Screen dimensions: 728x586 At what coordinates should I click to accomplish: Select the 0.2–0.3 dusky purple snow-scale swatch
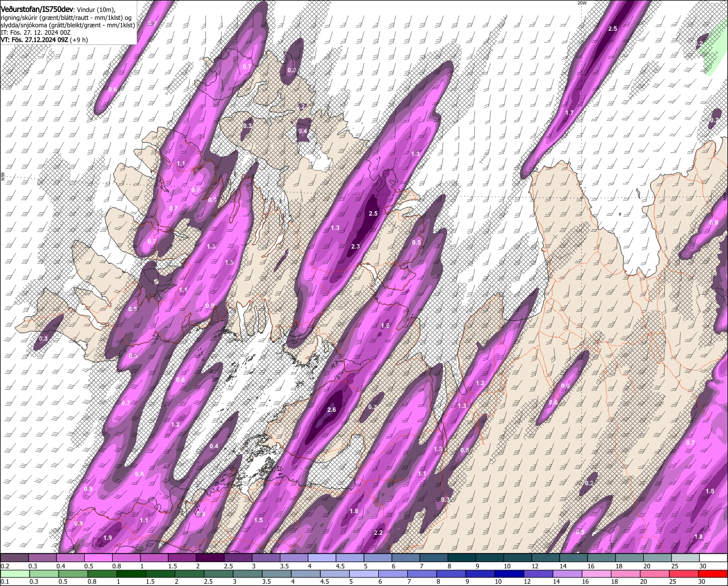coord(14,558)
